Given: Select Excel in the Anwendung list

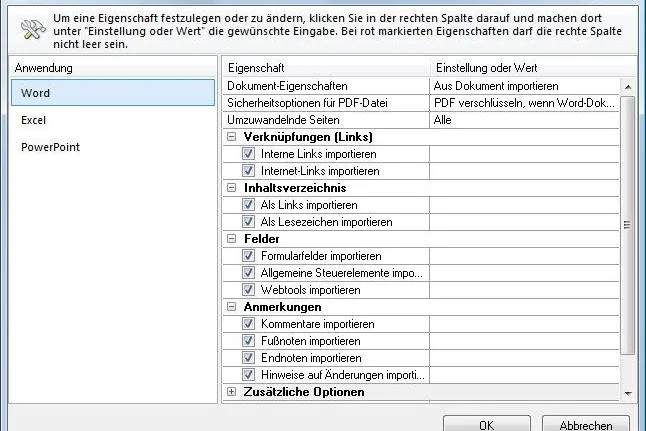Looking at the screenshot, I should 113,120.
